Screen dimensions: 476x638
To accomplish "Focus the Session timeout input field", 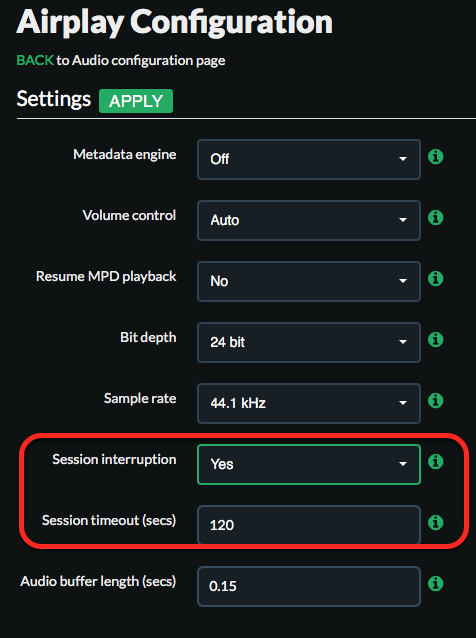I will [309, 525].
